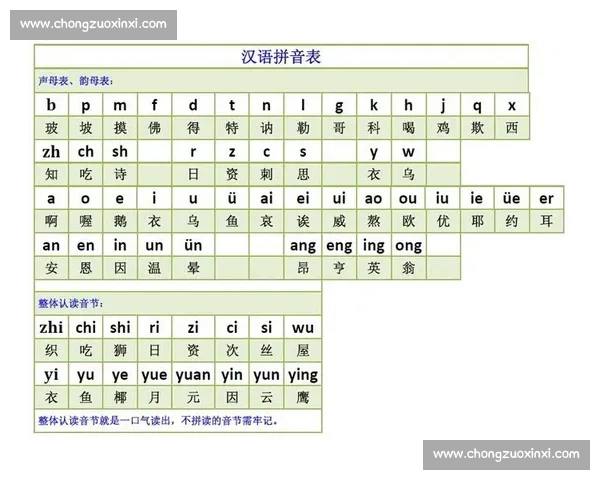This screenshot has width=600, height=480.
Task: Click the final "ong" cell
Action: point(408,245)
